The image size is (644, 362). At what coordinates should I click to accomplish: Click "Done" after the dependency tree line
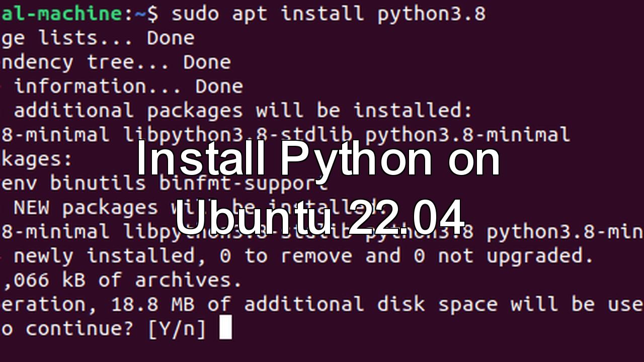pyautogui.click(x=207, y=62)
